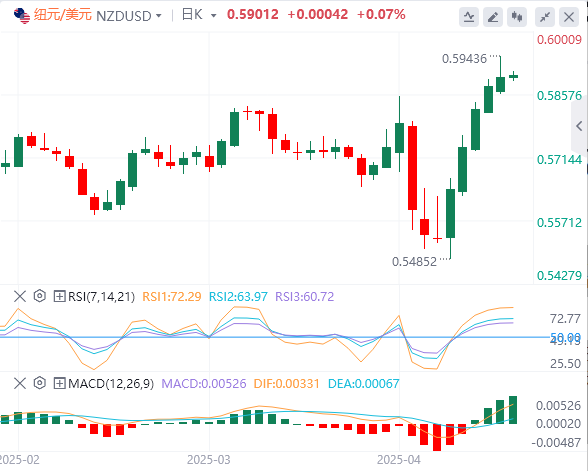Click the 0.60009 price axis label
Screen dimensions: 588x471
559,39
